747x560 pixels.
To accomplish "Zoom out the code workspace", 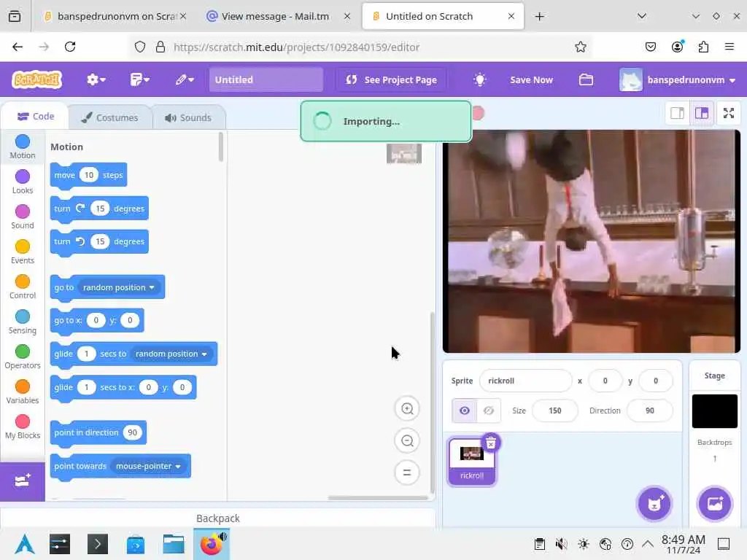I will pyautogui.click(x=407, y=440).
